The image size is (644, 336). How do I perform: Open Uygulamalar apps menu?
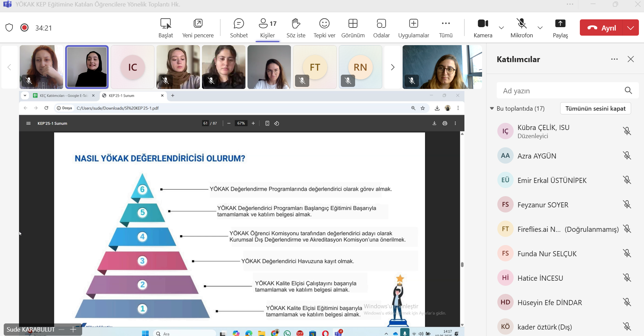[x=413, y=28]
